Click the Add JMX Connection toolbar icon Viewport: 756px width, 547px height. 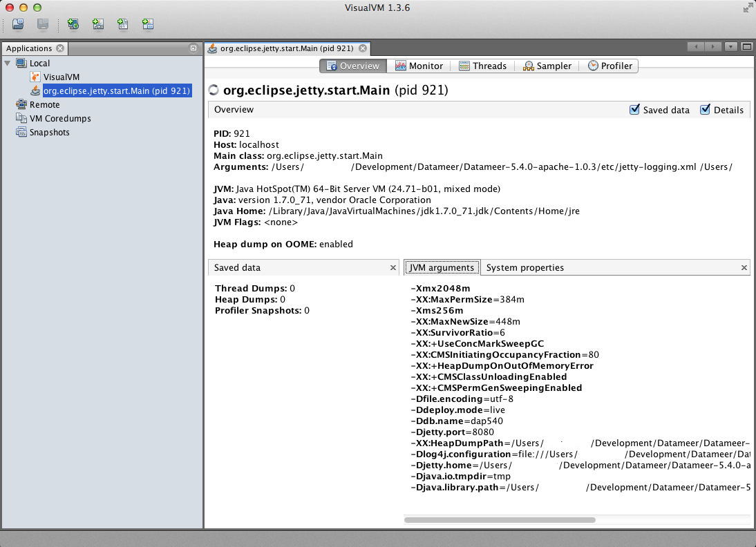[x=98, y=24]
